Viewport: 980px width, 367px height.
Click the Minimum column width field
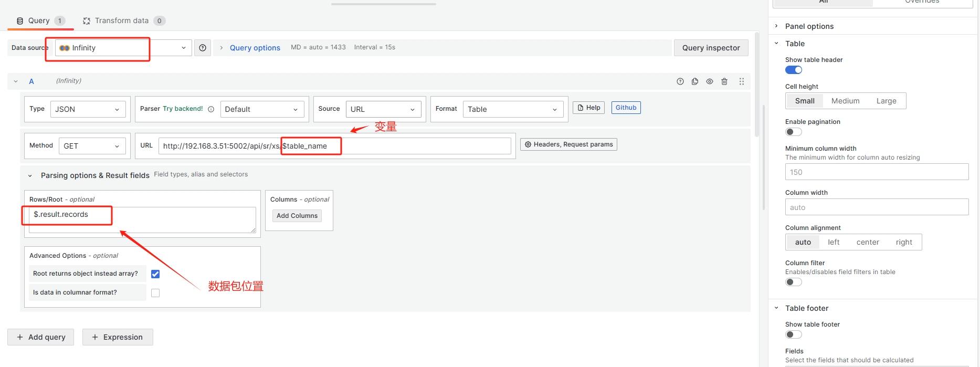point(877,172)
